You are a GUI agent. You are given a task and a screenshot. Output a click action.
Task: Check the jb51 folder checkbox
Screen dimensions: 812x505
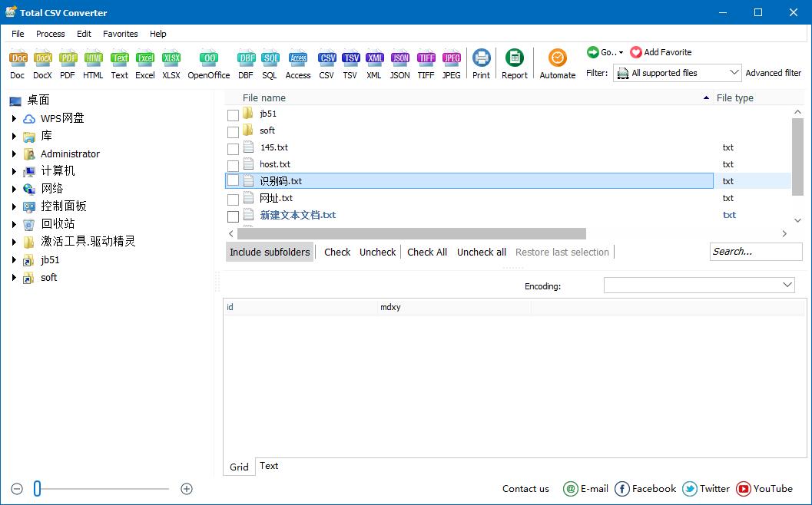pyautogui.click(x=233, y=115)
